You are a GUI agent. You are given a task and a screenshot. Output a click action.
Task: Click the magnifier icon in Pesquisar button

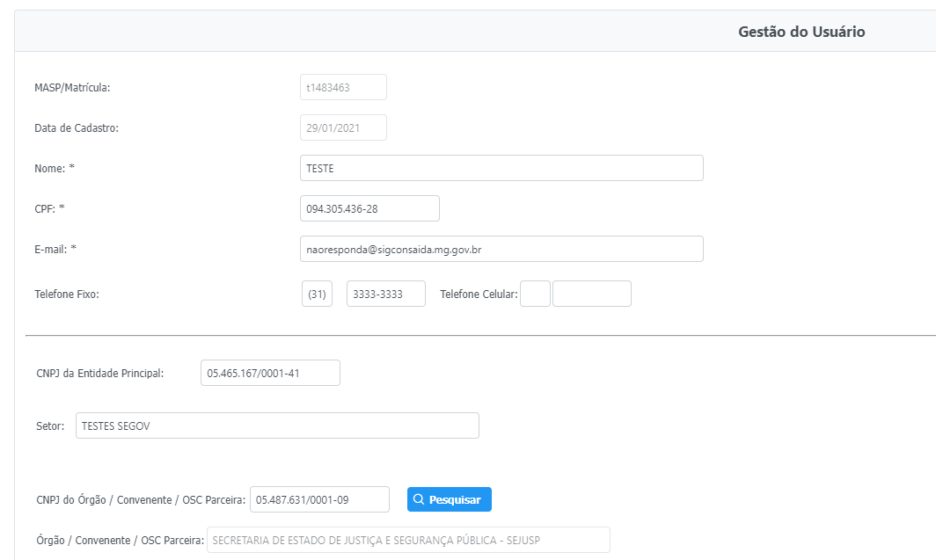(x=420, y=499)
